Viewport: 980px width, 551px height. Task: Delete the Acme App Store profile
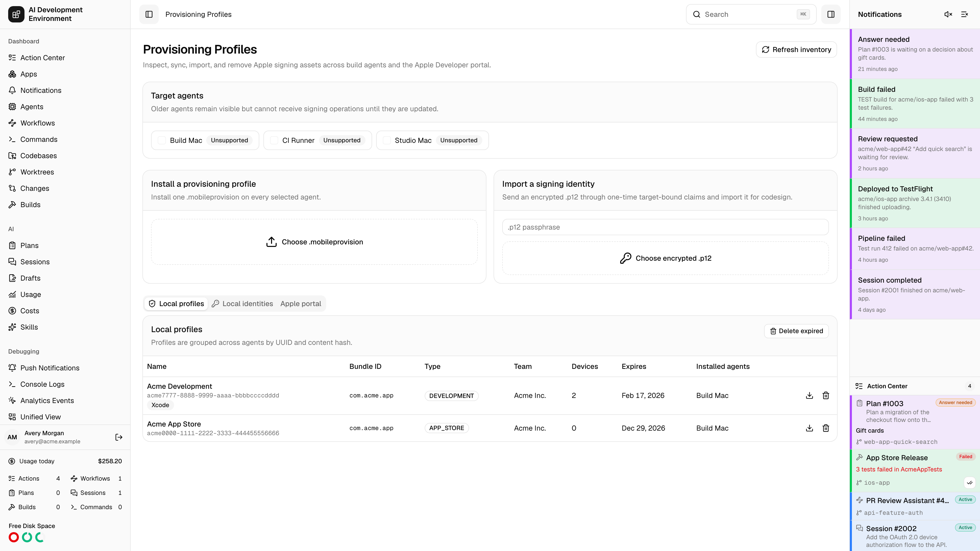(x=826, y=428)
